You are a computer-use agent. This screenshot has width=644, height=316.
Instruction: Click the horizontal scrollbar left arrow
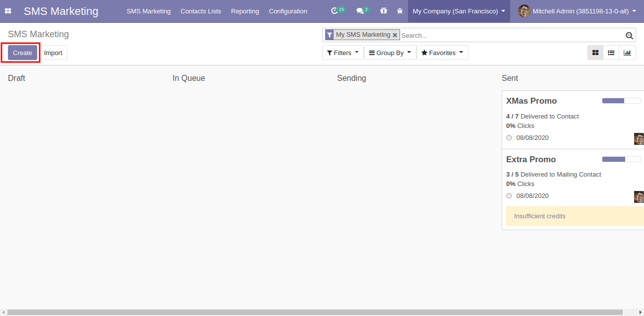3,313
